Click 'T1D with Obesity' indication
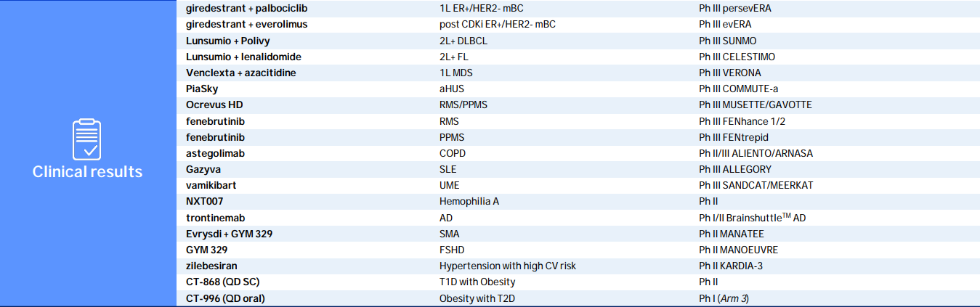980x307 pixels. [477, 282]
